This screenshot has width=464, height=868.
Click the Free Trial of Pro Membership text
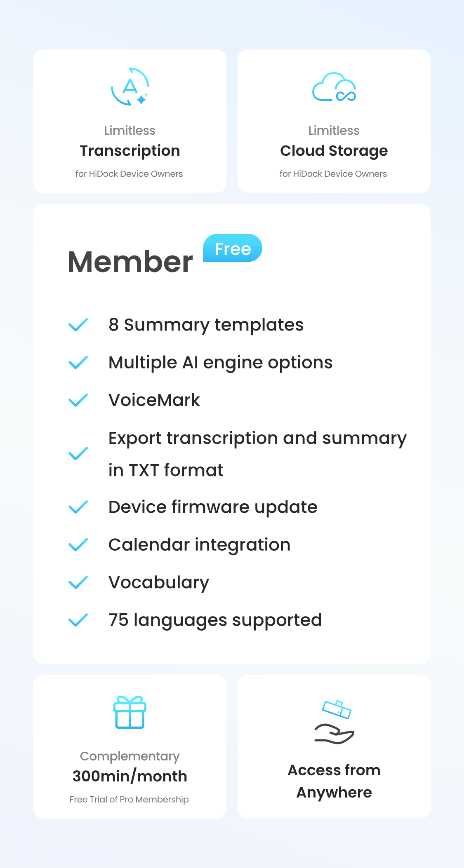coord(129,800)
